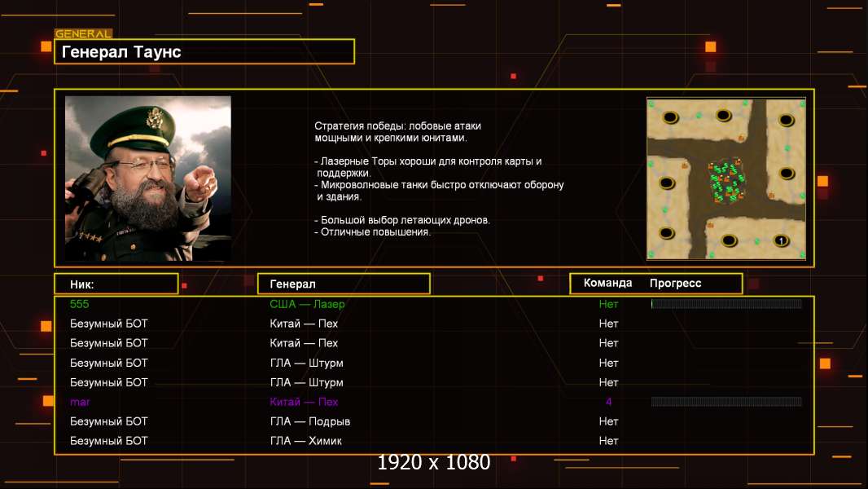This screenshot has width=868, height=489.
Task: Click the purple team number 4
Action: [x=608, y=402]
